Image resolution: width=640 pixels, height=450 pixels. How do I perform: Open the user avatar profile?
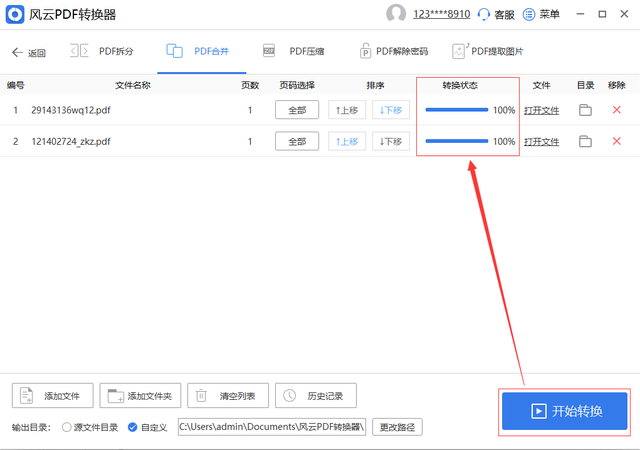[396, 13]
